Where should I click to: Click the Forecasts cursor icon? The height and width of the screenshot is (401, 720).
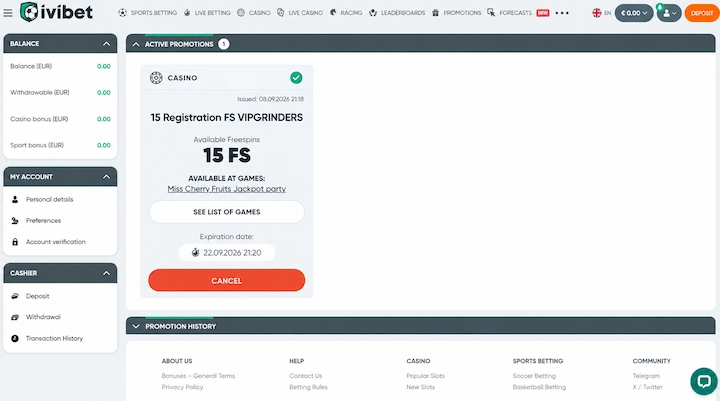491,13
